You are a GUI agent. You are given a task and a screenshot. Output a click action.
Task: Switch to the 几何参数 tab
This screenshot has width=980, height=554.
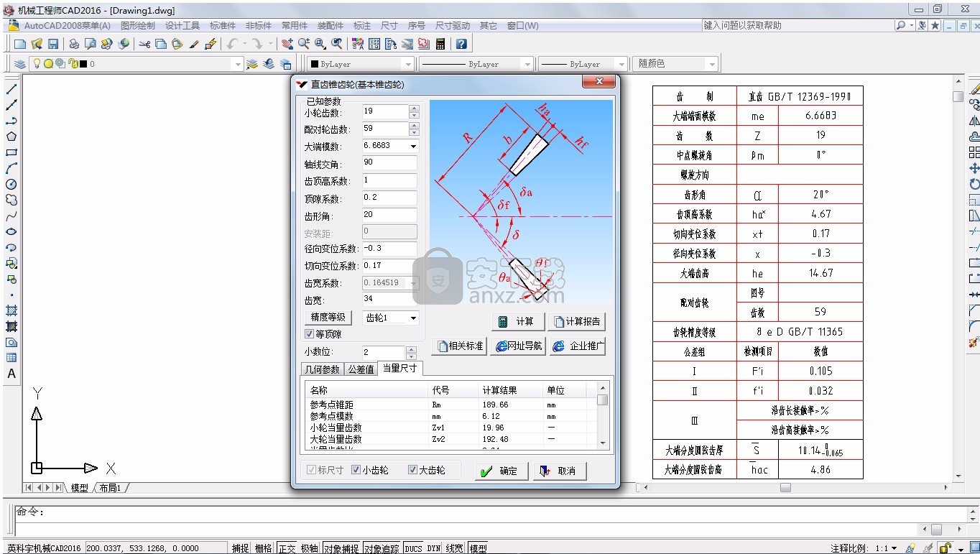pos(322,369)
